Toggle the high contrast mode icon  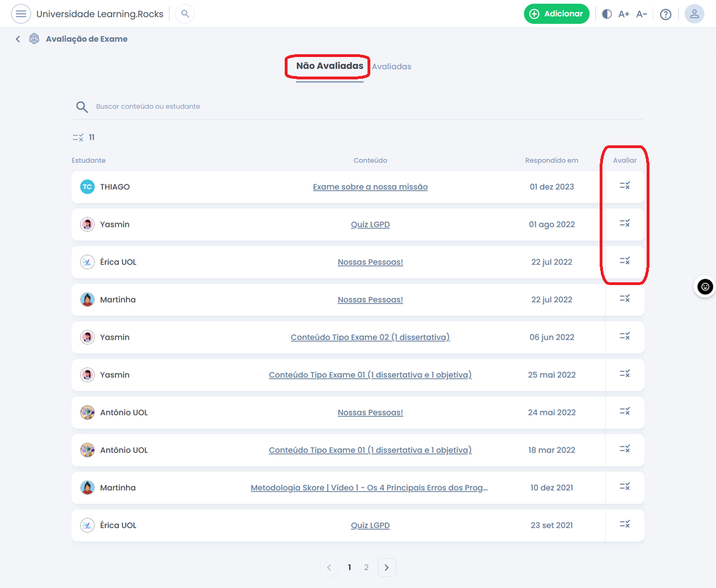coord(607,14)
